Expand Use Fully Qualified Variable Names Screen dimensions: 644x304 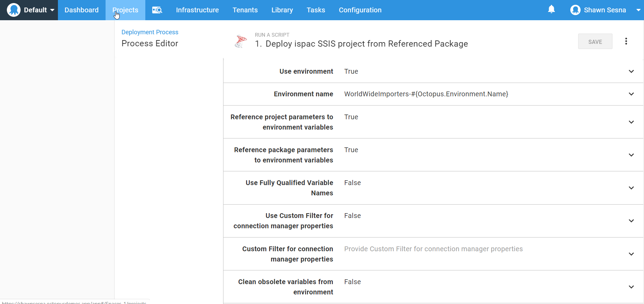pos(631,188)
